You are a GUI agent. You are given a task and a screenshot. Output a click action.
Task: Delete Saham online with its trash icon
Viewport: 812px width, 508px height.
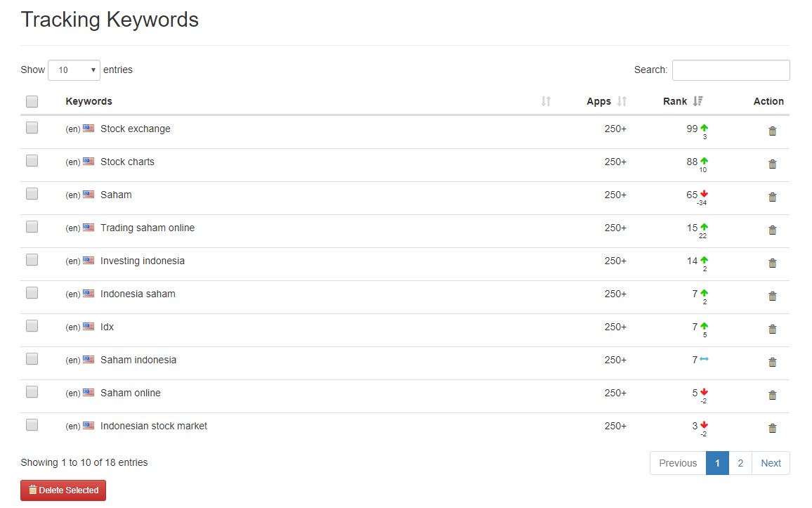click(772, 396)
